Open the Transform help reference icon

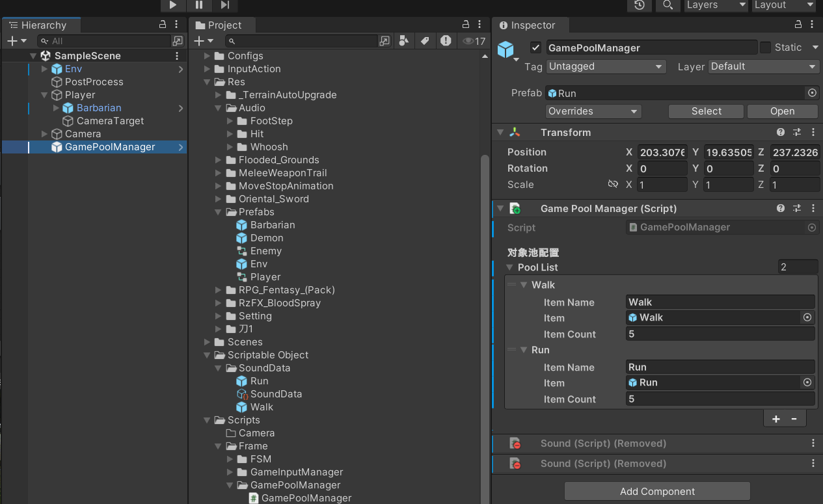[781, 133]
